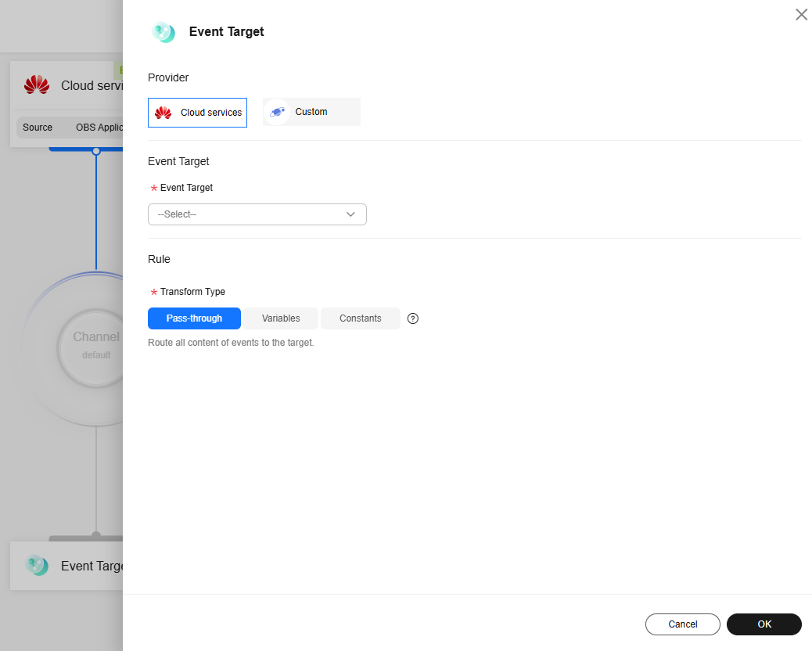Click the default Channel circle node
The width and height of the screenshot is (812, 651).
(x=94, y=346)
